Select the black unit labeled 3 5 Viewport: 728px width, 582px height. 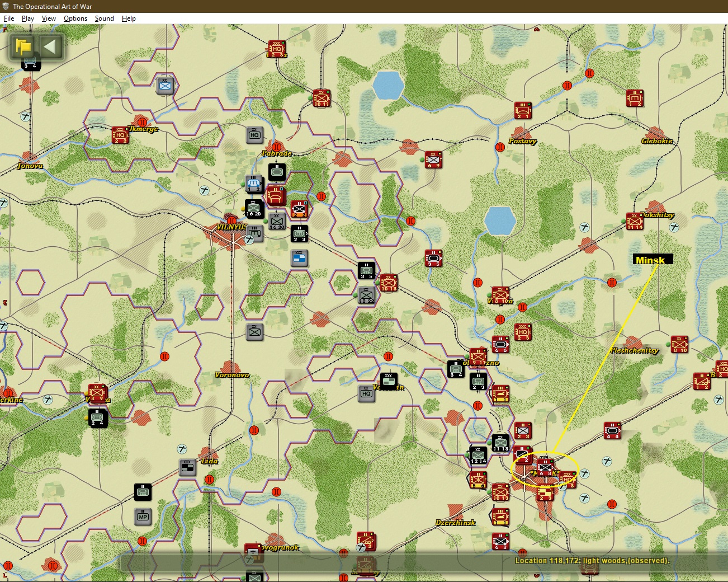point(366,270)
